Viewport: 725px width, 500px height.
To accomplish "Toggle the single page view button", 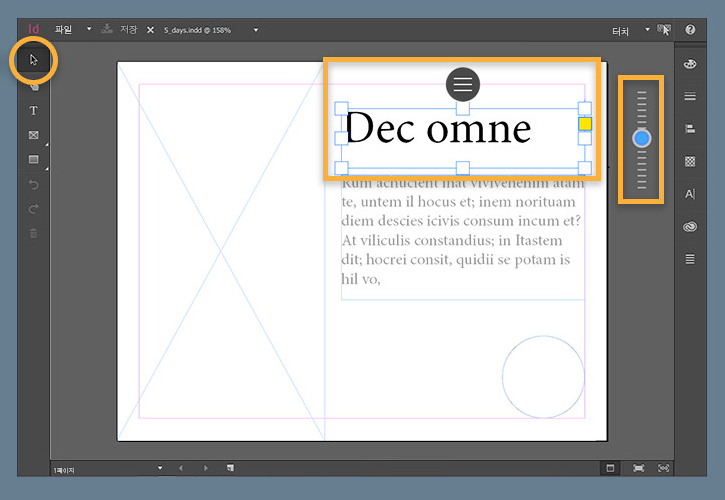I will coord(610,468).
